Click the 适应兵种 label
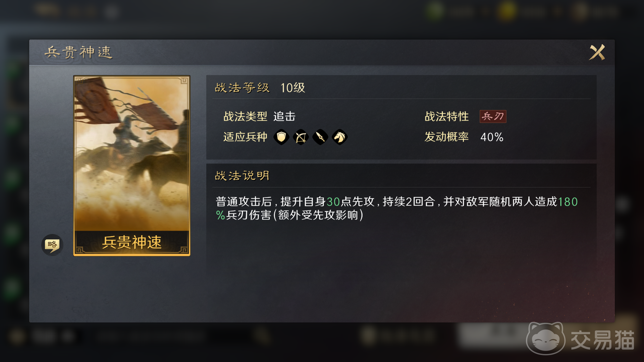Image resolution: width=644 pixels, height=362 pixels. tap(245, 137)
